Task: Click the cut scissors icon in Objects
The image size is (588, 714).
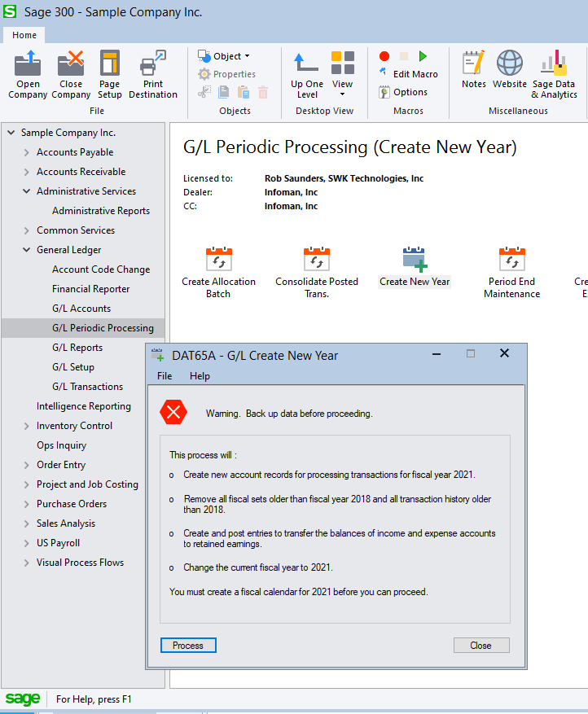Action: click(x=204, y=92)
